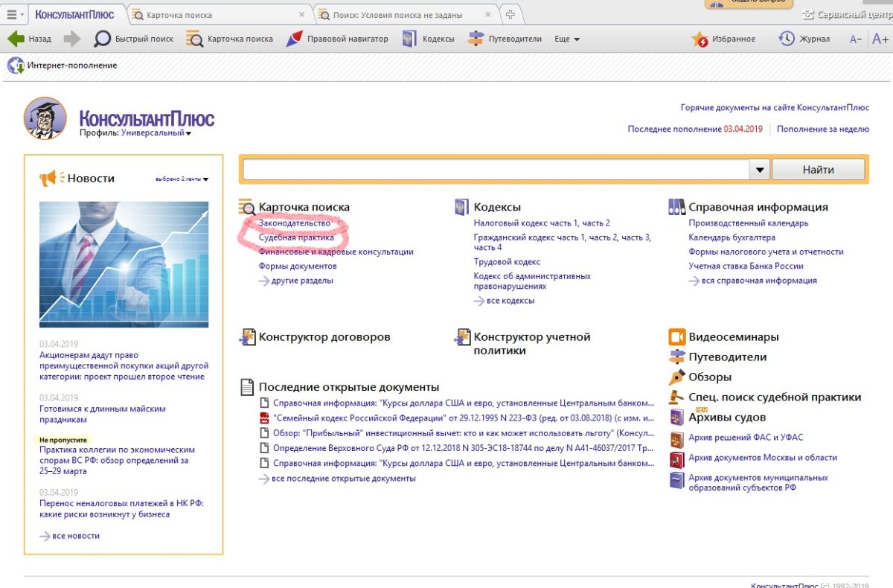
Task: Open Семейный кодекс Российской Федерации recent document
Action: click(464, 418)
